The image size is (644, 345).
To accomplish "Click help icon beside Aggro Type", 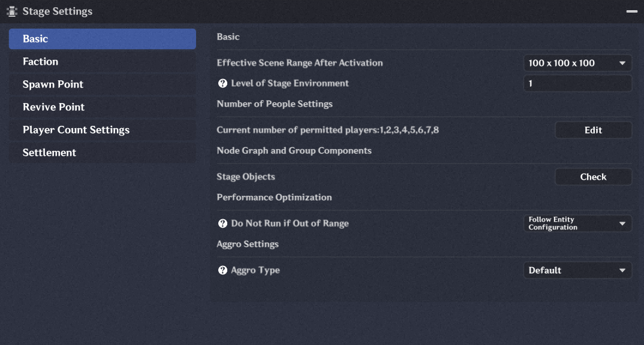I will click(222, 270).
